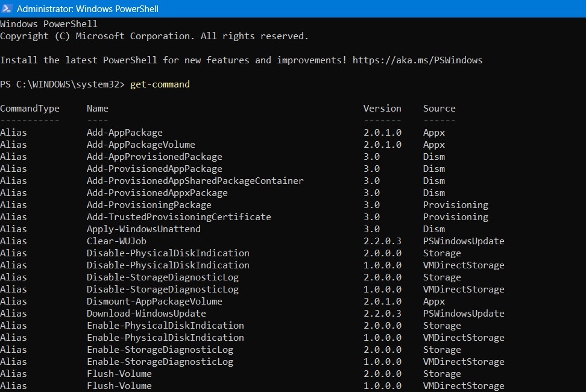Select the PSWindowsUpdate source label for Clear-WUJob
The height and width of the screenshot is (392, 586).
(463, 241)
